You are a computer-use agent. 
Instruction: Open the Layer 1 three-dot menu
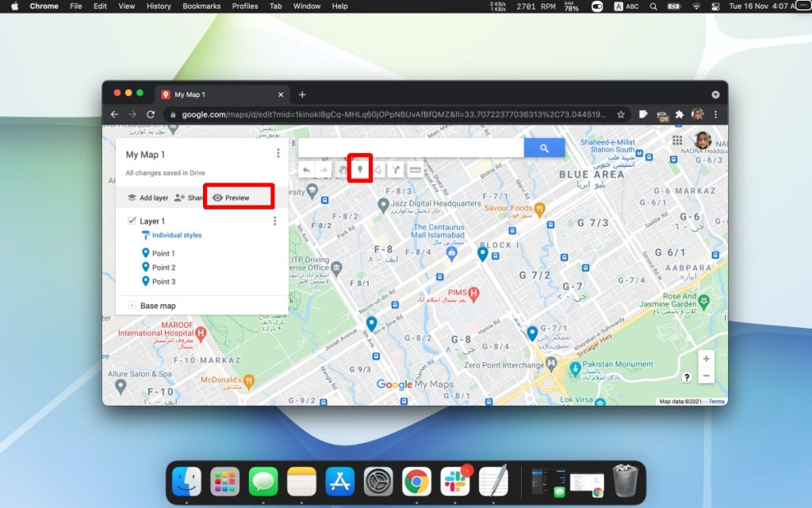pyautogui.click(x=274, y=221)
